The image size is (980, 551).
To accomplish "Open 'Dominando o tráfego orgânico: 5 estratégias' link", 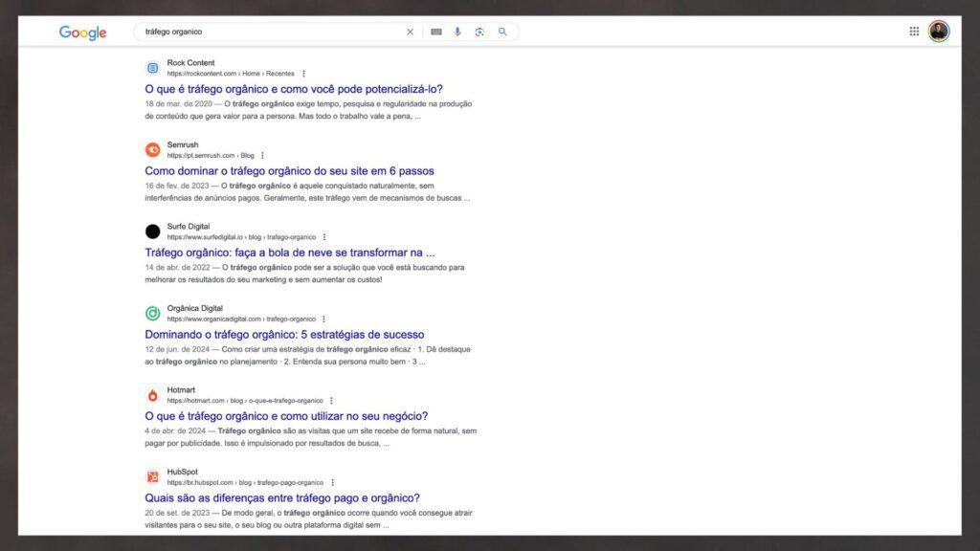I will coord(284,335).
